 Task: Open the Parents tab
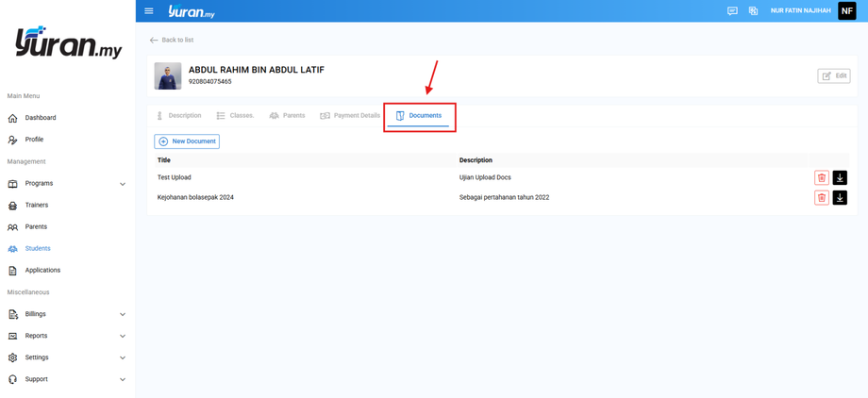(x=287, y=116)
